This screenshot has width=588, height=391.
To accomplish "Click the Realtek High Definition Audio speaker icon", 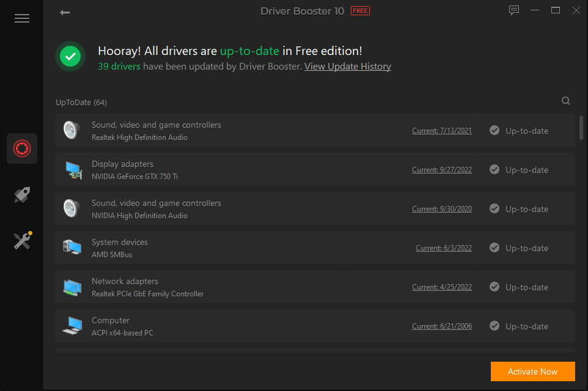I will (72, 130).
